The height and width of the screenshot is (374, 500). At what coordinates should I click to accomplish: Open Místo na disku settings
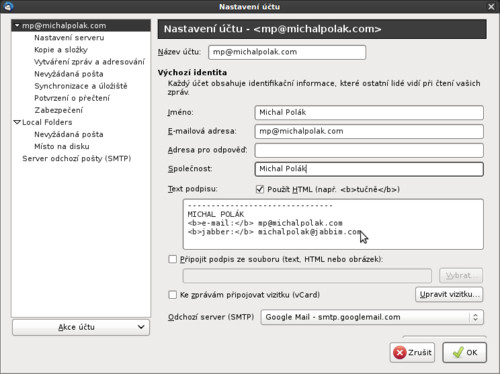click(x=62, y=146)
